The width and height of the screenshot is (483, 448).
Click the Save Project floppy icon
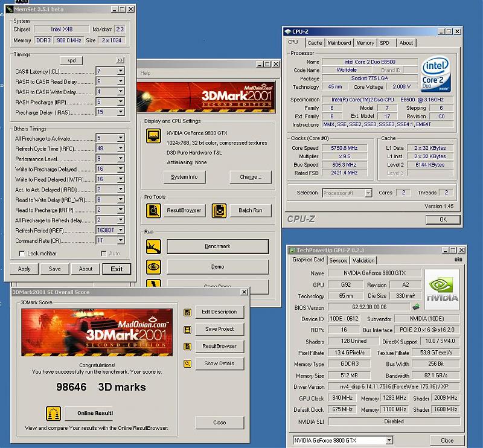point(188,329)
